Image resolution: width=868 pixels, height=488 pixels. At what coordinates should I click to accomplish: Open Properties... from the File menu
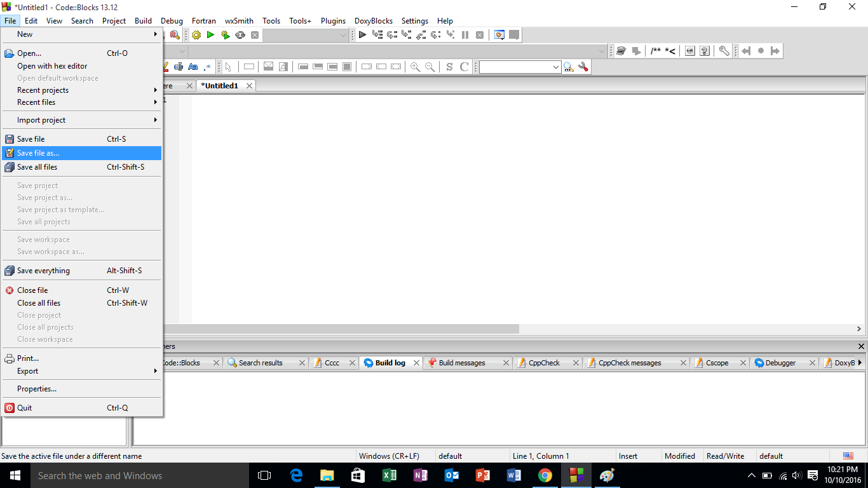coord(81,389)
